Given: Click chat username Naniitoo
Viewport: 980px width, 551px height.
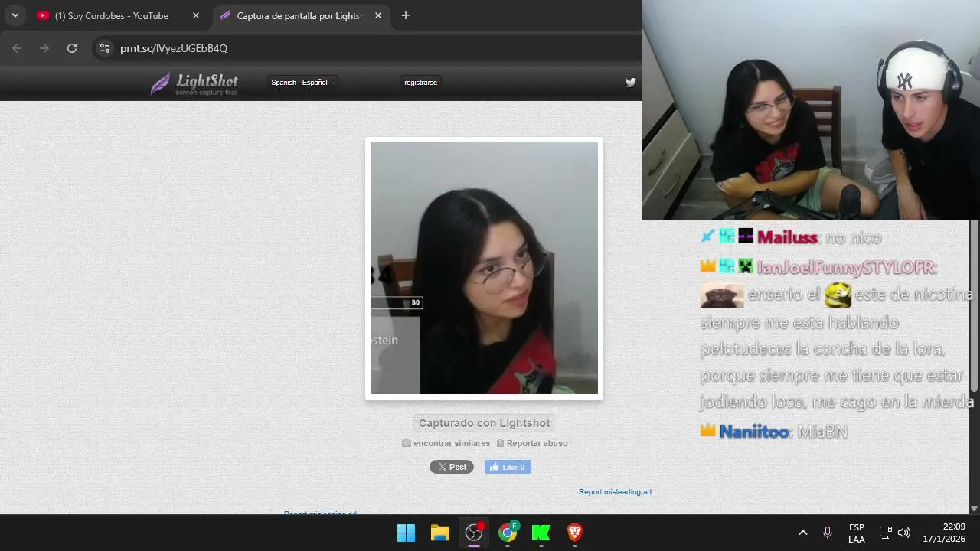Looking at the screenshot, I should click(754, 432).
